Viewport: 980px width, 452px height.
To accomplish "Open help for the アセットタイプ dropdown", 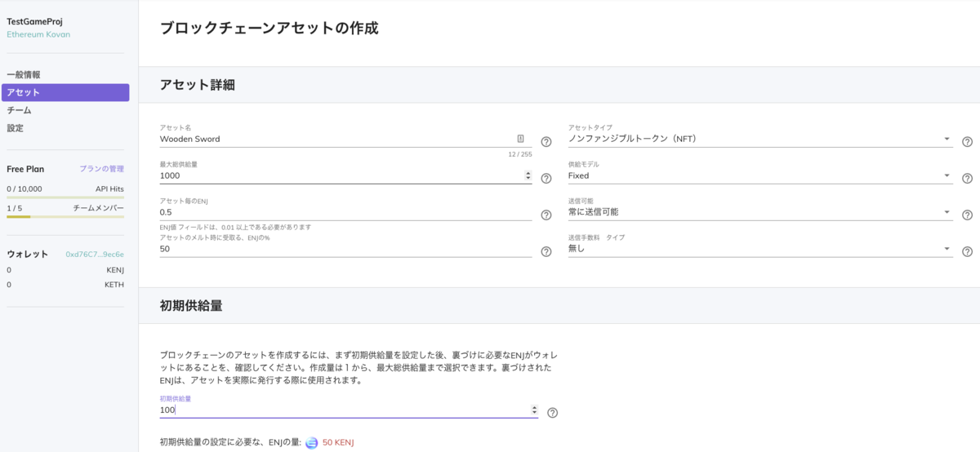I will pos(967,141).
